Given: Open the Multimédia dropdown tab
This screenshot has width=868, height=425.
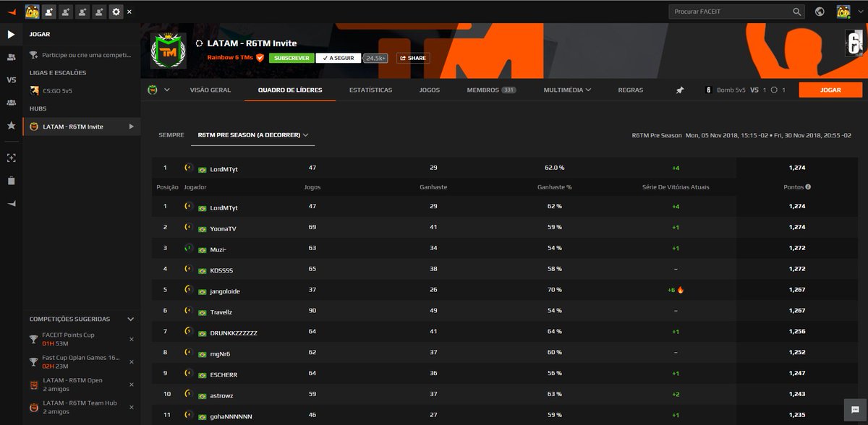Looking at the screenshot, I should pyautogui.click(x=567, y=90).
